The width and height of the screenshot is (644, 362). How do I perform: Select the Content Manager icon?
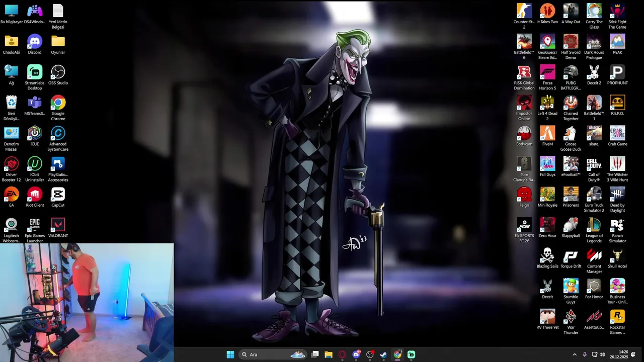click(x=594, y=261)
